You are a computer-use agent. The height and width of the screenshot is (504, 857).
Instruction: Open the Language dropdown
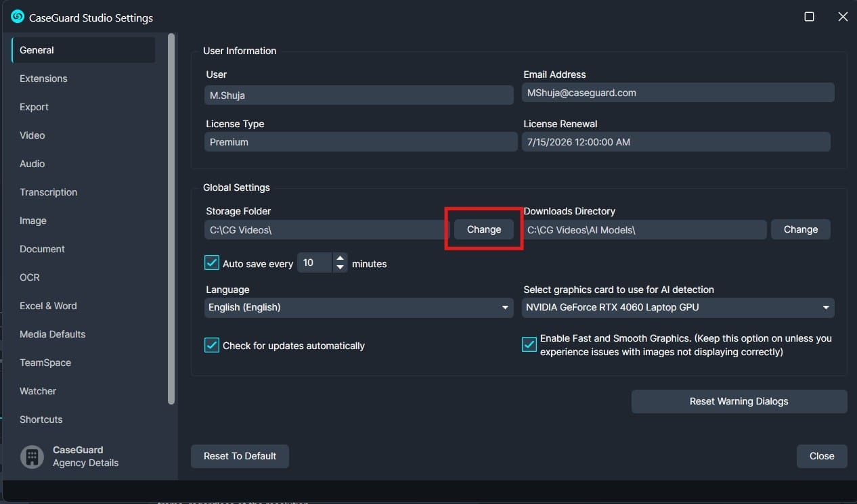505,307
